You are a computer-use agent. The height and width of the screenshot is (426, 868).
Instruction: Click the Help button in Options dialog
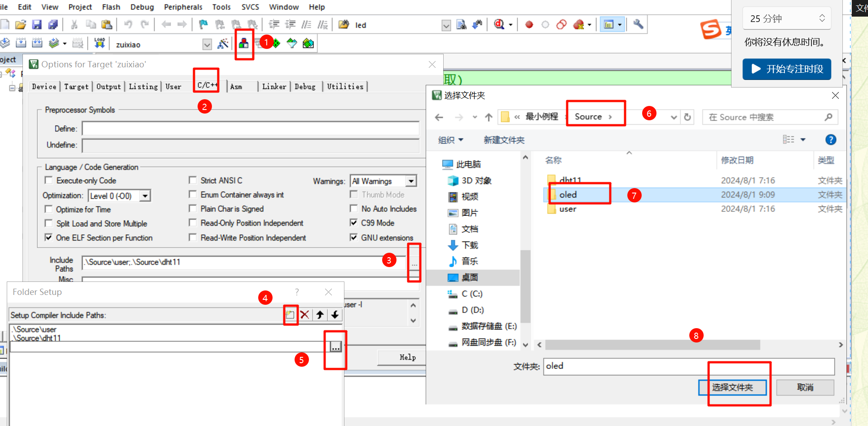(408, 357)
